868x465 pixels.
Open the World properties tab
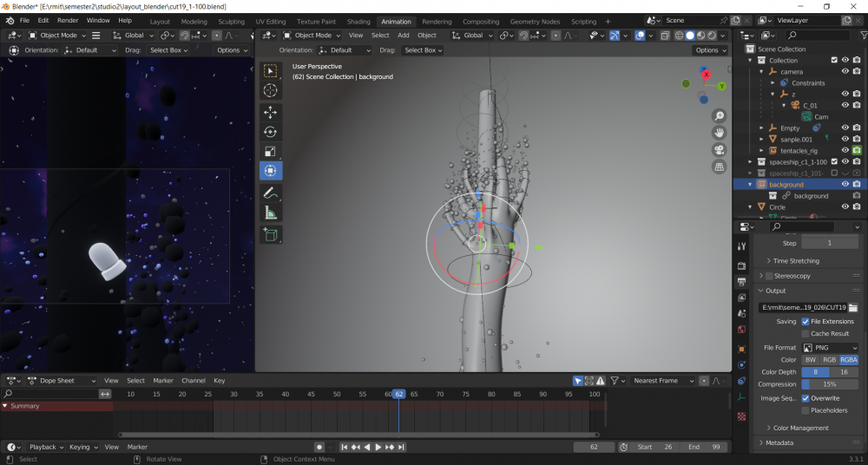pyautogui.click(x=742, y=330)
